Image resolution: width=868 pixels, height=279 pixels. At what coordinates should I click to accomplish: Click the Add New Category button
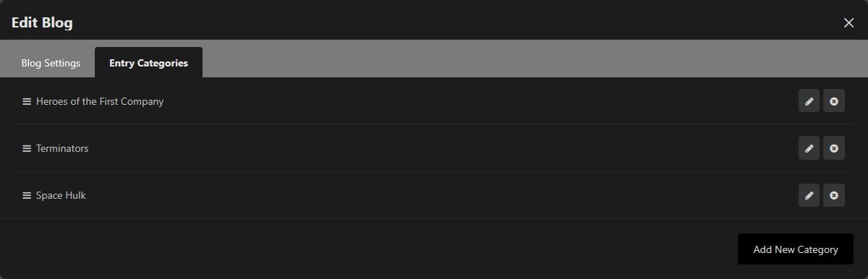[796, 249]
